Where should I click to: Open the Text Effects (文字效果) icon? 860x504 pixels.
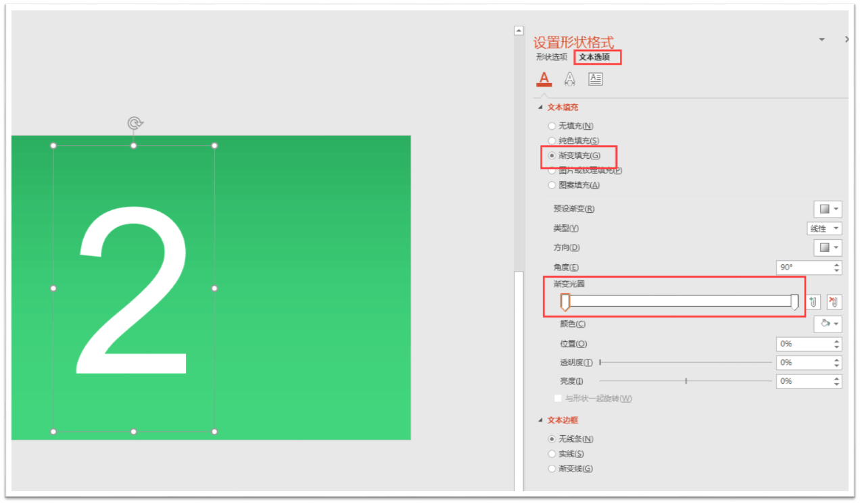[570, 79]
